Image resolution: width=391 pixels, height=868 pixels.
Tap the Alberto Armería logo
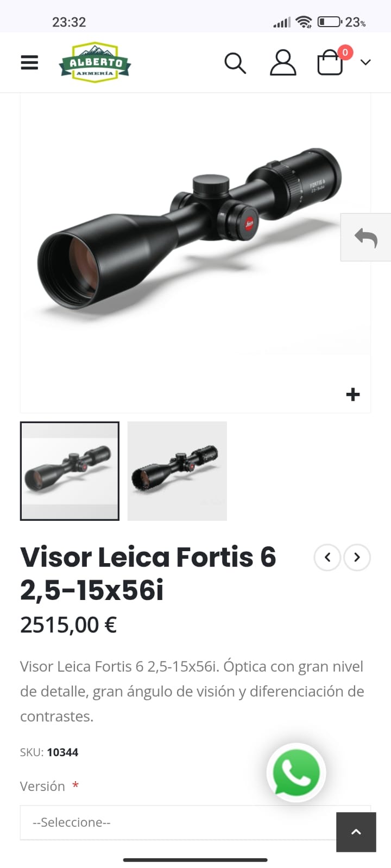95,62
